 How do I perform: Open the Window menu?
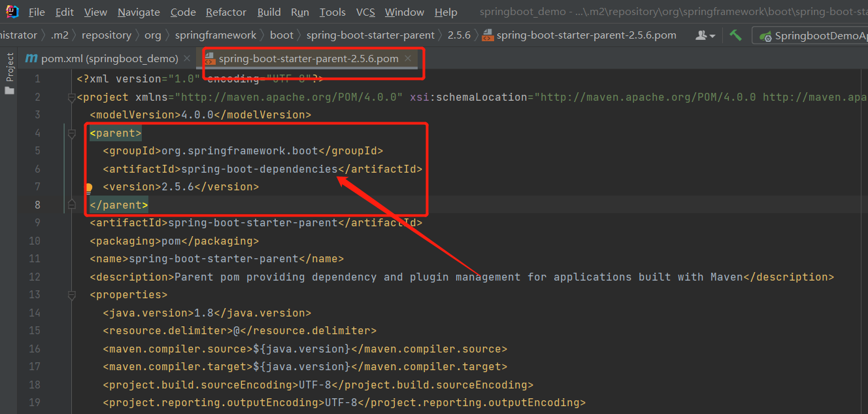(405, 12)
